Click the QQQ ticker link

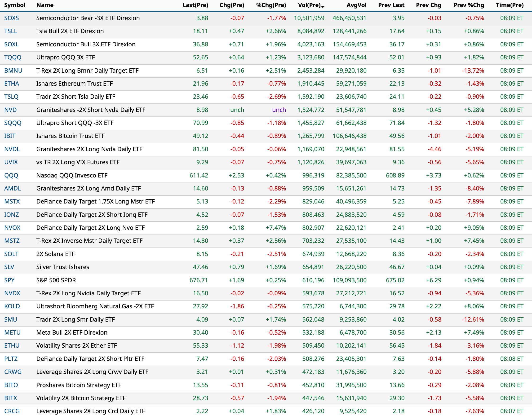pyautogui.click(x=11, y=176)
